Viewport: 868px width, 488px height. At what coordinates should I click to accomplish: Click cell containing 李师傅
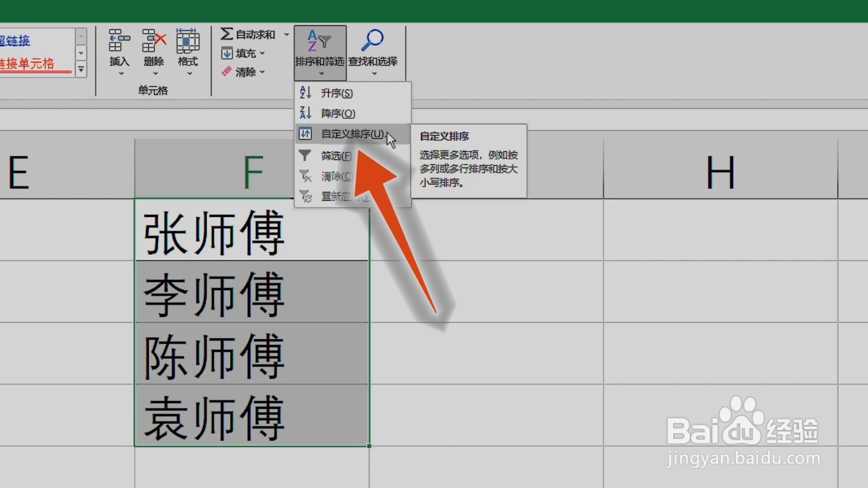click(x=252, y=292)
